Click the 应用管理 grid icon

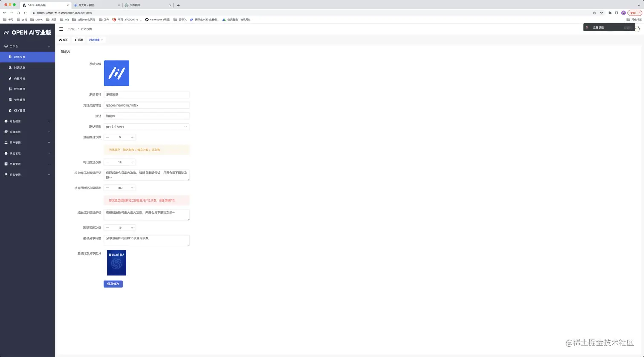coord(10,89)
